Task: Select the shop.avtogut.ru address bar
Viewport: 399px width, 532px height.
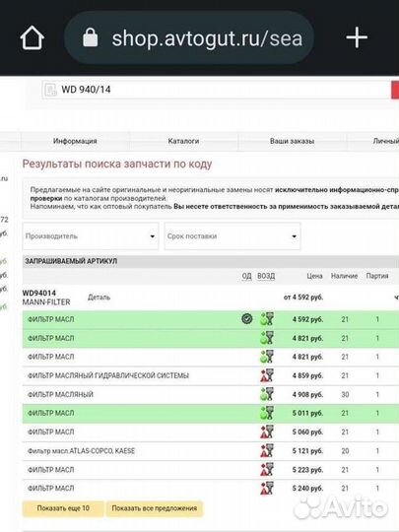Action: click(188, 37)
